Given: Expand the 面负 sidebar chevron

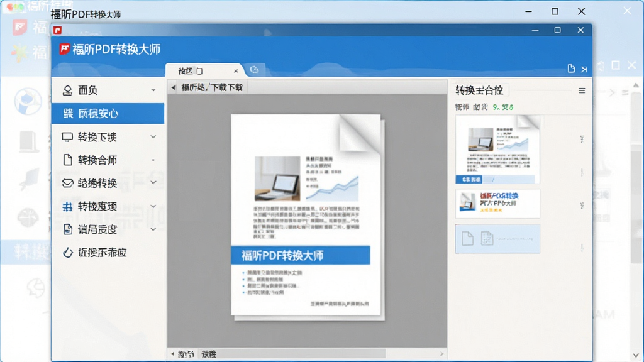Looking at the screenshot, I should 153,90.
